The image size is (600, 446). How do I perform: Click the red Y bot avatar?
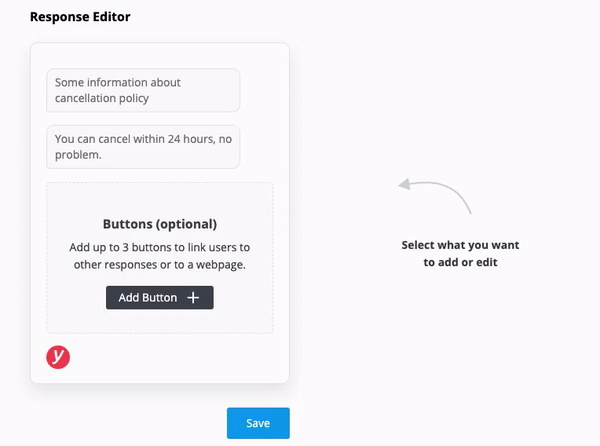click(x=58, y=358)
